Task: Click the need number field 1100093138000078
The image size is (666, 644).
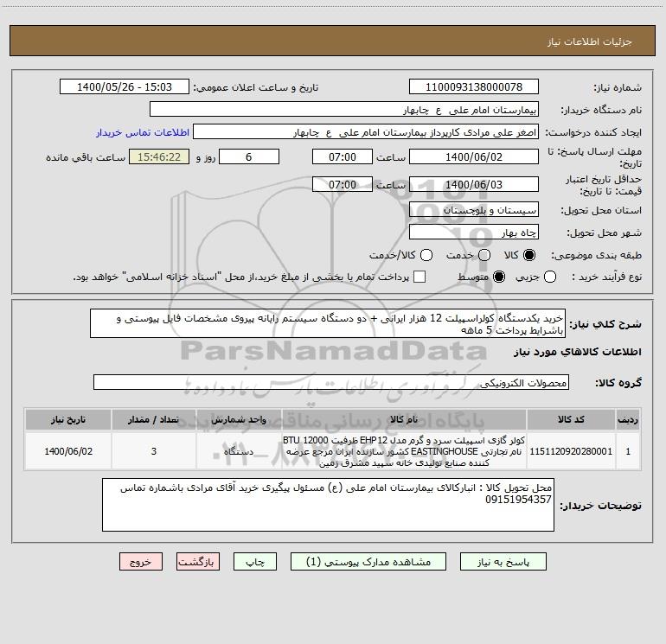Action: point(474,86)
